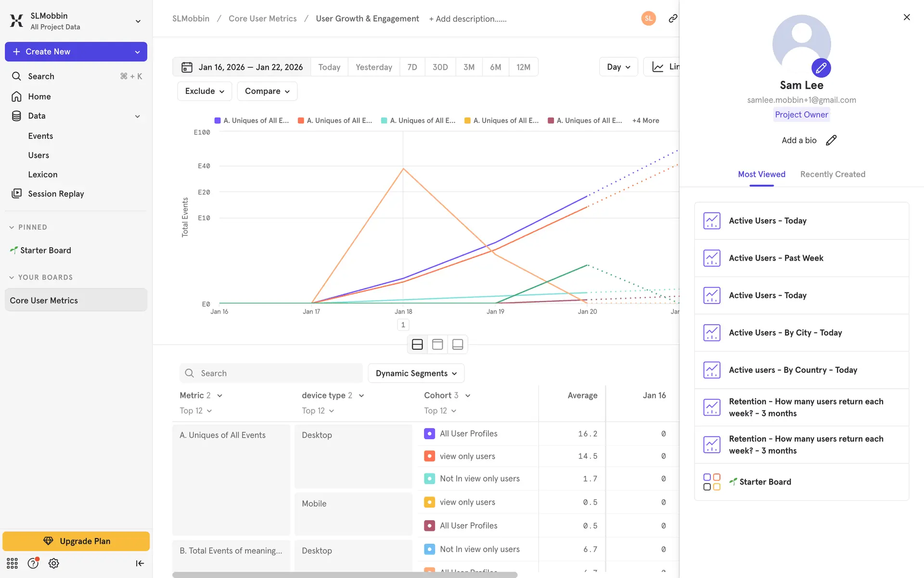The image size is (924, 578).
Task: Open the Day granularity dropdown
Action: pos(618,67)
